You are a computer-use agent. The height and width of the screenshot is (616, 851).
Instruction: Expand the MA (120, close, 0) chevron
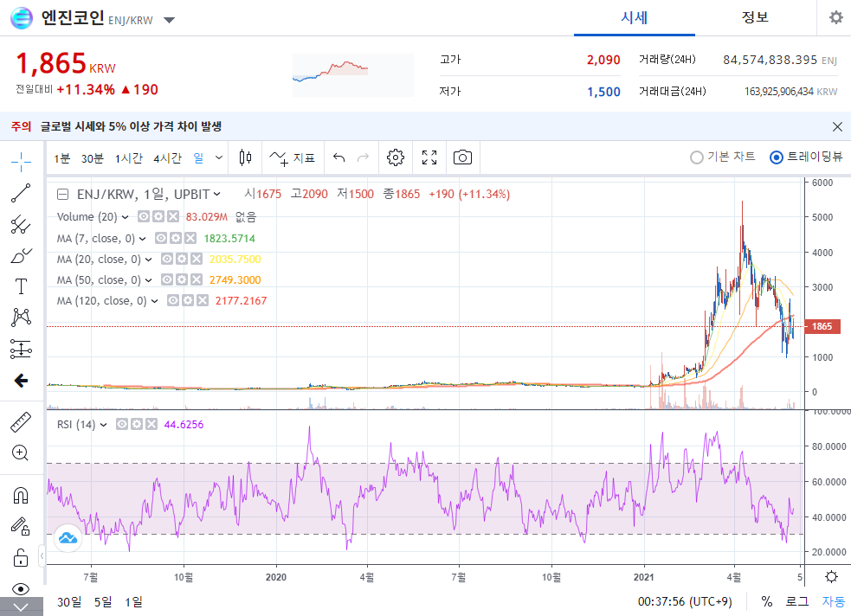click(154, 301)
